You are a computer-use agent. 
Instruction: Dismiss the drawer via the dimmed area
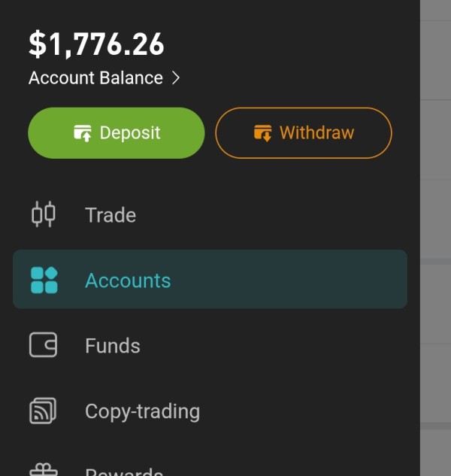[x=436, y=226]
